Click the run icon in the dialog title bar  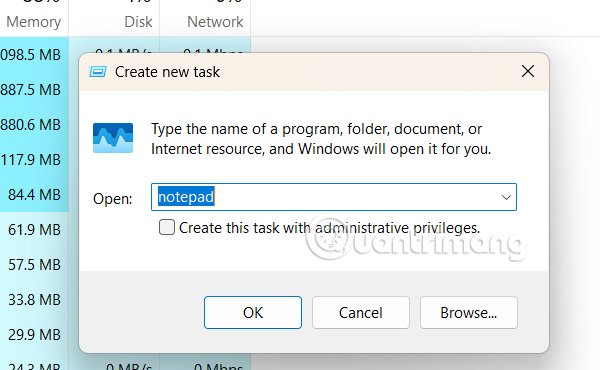(98, 72)
